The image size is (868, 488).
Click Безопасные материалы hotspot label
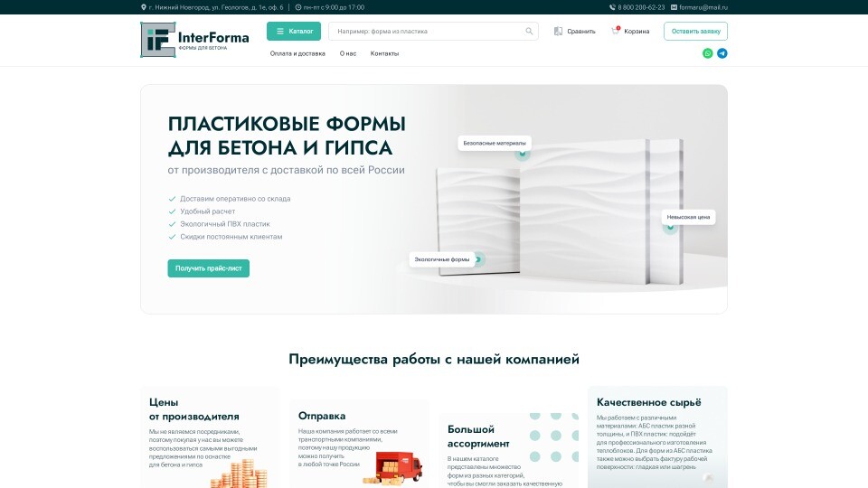495,143
